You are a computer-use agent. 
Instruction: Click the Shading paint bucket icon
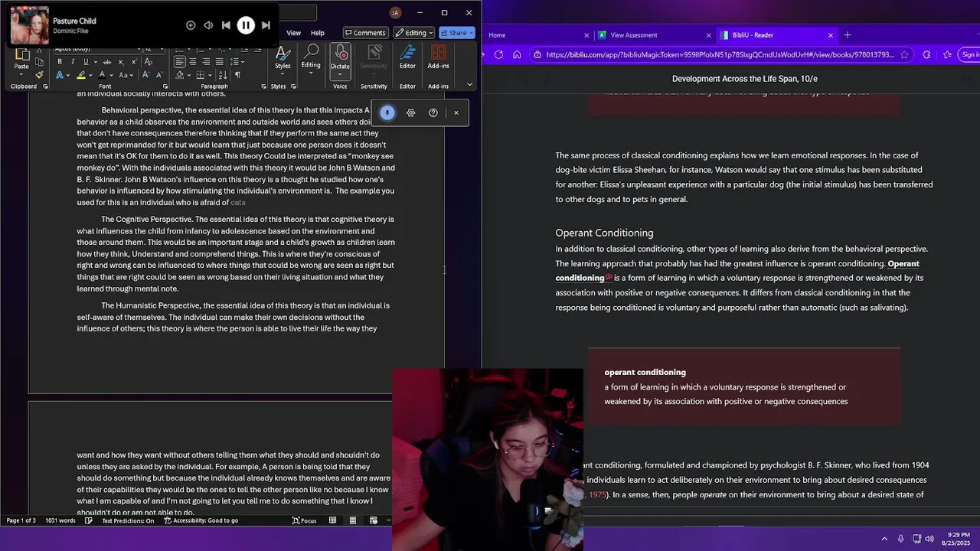tap(180, 75)
